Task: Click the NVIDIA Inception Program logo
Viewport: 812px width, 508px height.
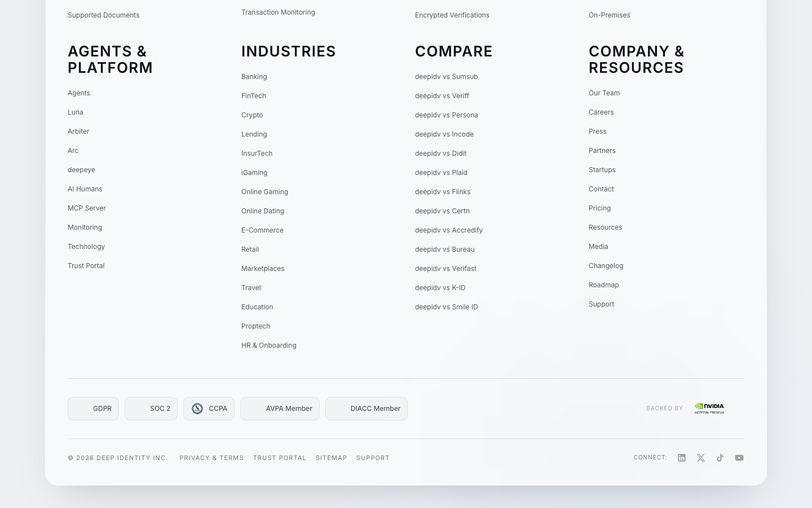Action: (709, 408)
